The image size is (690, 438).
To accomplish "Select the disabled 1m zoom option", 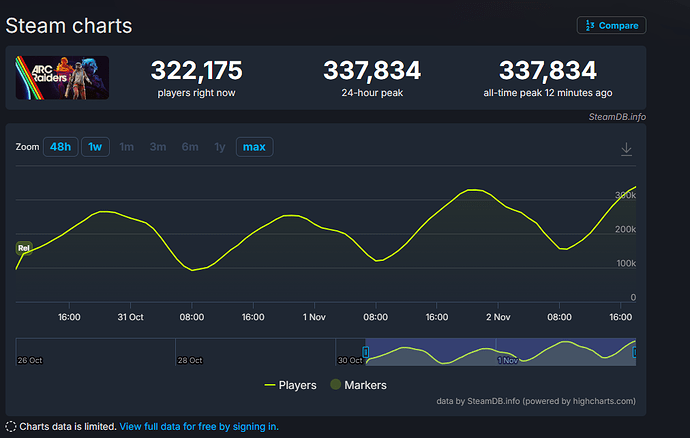I will 127,147.
